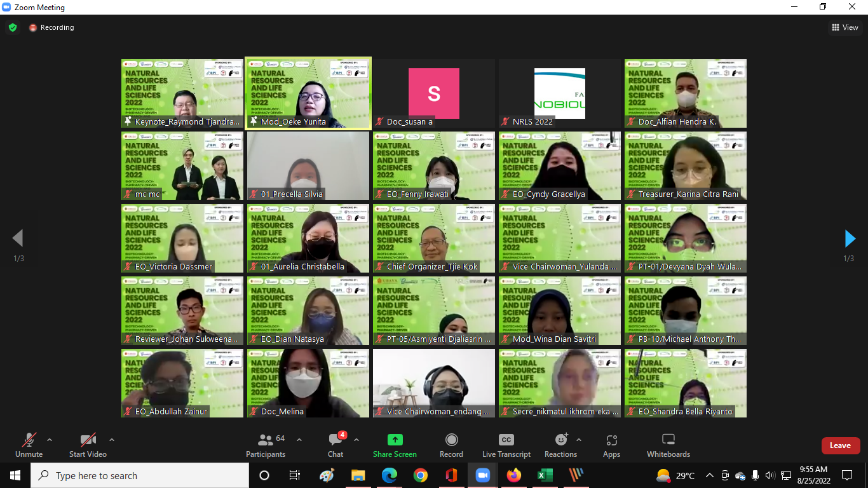Click the red Leave button

[840, 445]
